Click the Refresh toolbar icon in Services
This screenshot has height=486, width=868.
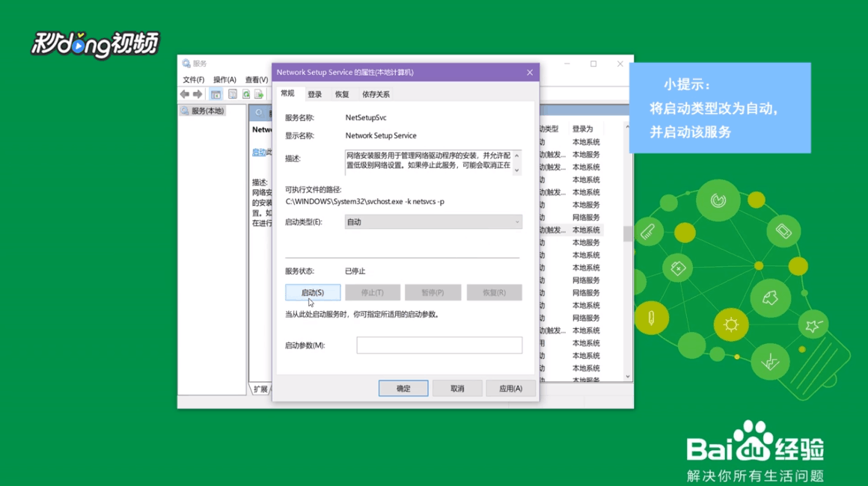click(245, 94)
